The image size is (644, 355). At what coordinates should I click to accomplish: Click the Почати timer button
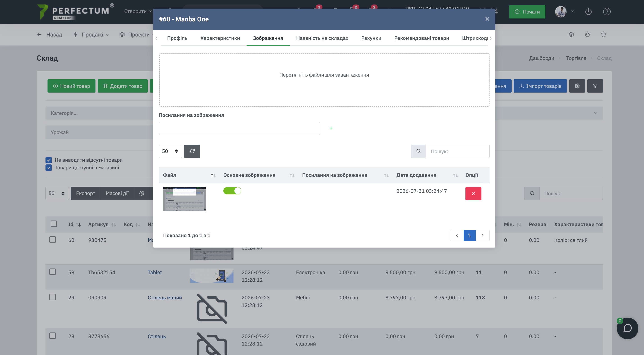[x=527, y=12]
